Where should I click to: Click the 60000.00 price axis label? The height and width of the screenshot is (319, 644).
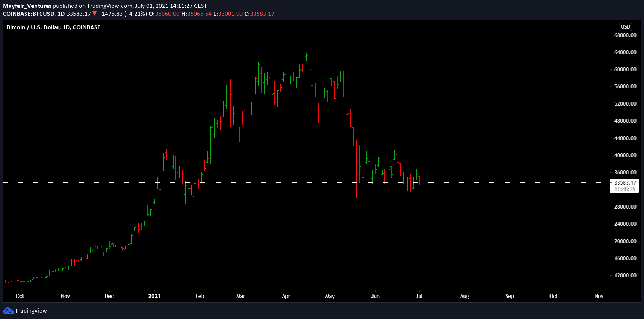(x=625, y=70)
